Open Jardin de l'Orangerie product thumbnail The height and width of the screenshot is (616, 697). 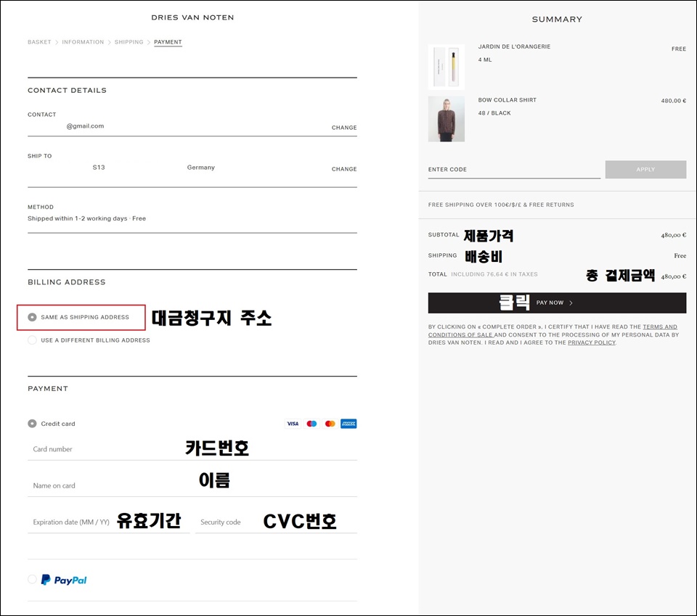coord(447,67)
